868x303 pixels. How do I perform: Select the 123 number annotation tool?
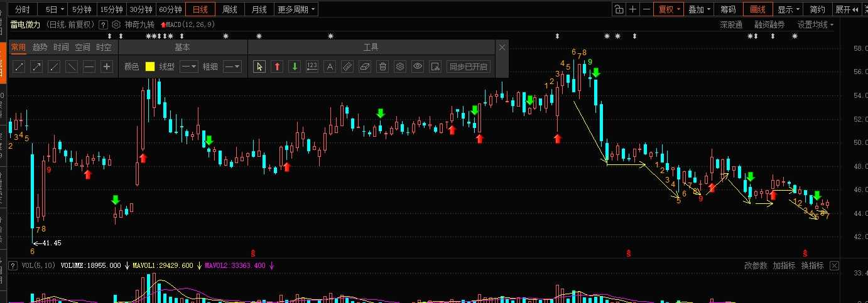(312, 66)
